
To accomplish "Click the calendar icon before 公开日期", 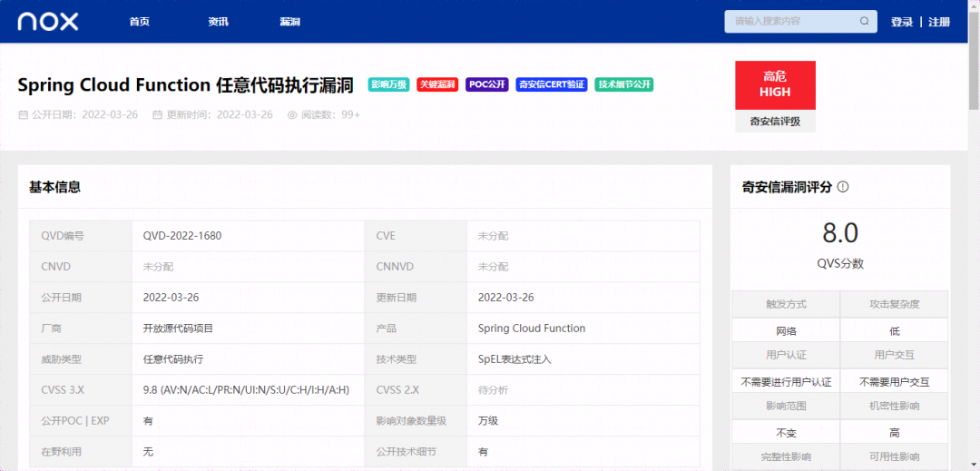I will tap(23, 115).
